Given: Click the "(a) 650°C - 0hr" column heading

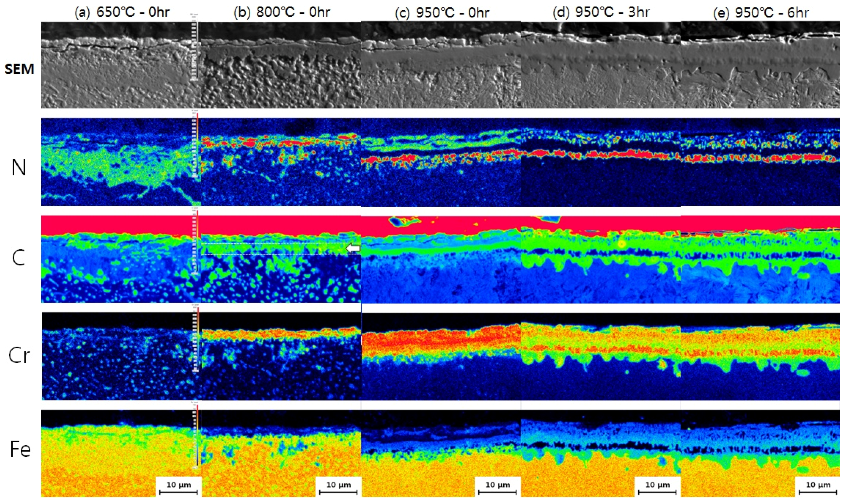Looking at the screenshot, I should pos(122,12).
